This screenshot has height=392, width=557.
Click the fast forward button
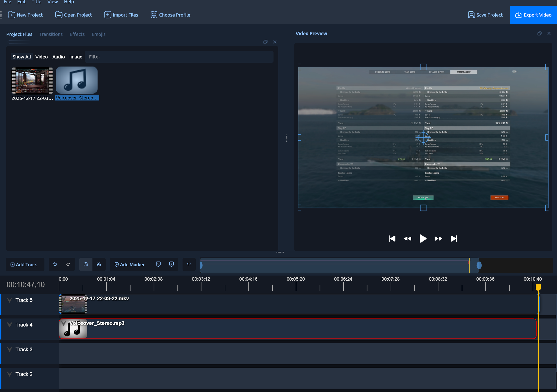click(x=438, y=239)
